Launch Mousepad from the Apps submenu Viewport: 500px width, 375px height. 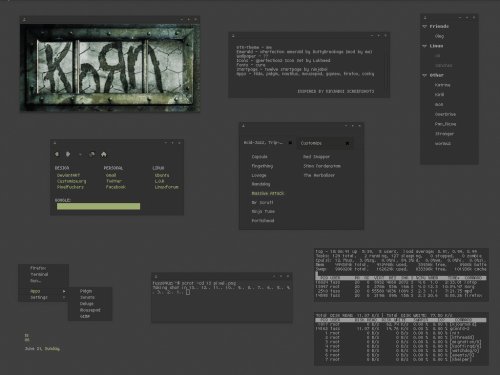point(90,310)
